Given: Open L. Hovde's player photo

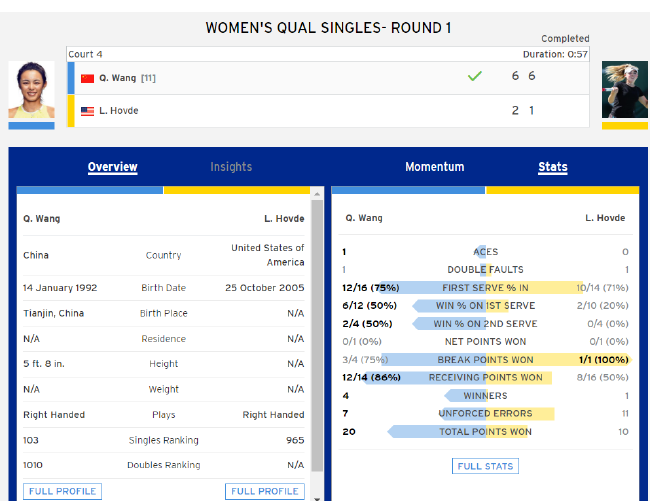Looking at the screenshot, I should pos(625,92).
